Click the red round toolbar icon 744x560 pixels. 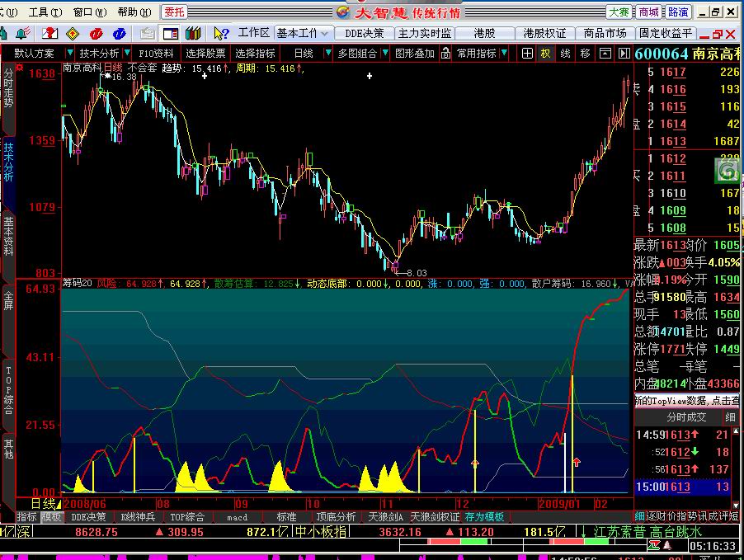(x=97, y=33)
